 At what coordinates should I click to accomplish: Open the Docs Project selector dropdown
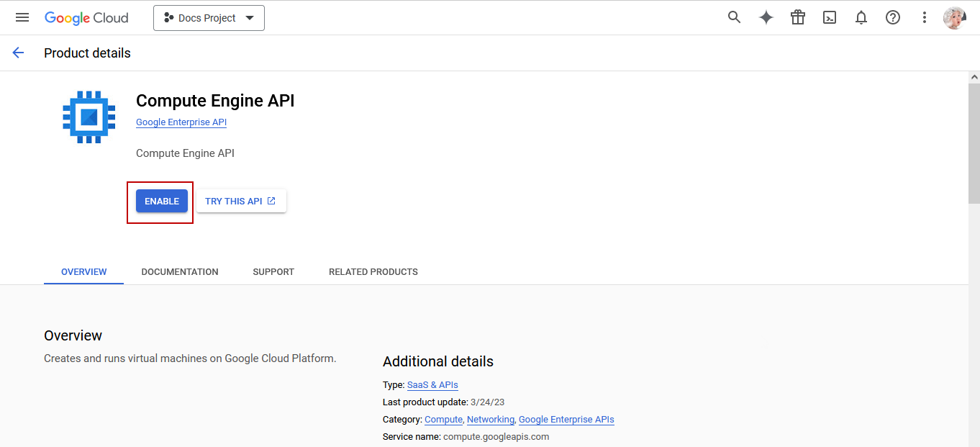point(209,18)
